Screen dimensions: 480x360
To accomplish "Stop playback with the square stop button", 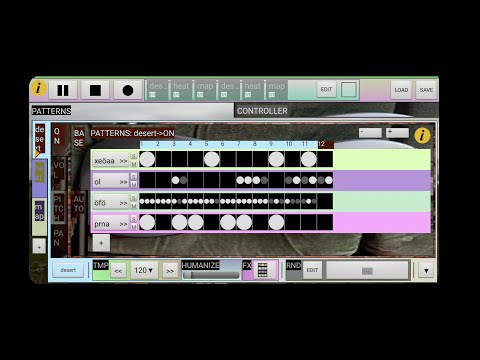I will 95,90.
